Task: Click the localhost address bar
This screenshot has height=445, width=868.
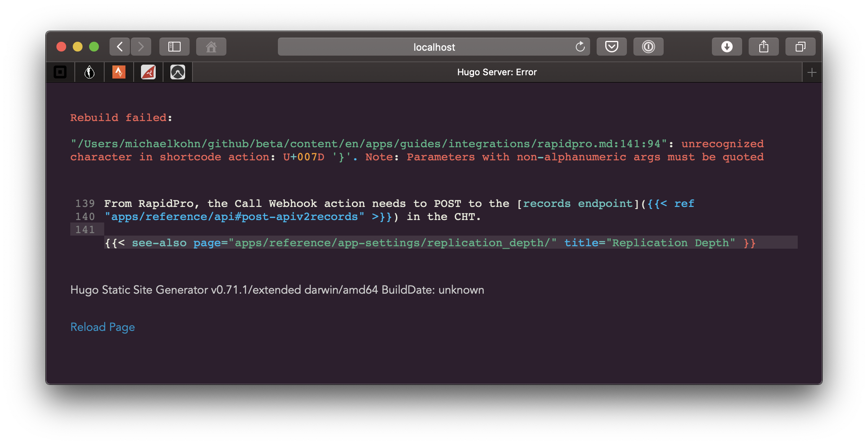Action: [x=433, y=47]
